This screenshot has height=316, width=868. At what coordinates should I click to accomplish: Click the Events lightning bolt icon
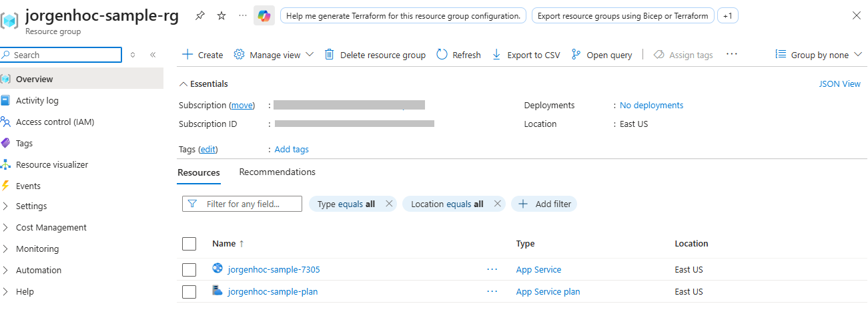(6, 186)
